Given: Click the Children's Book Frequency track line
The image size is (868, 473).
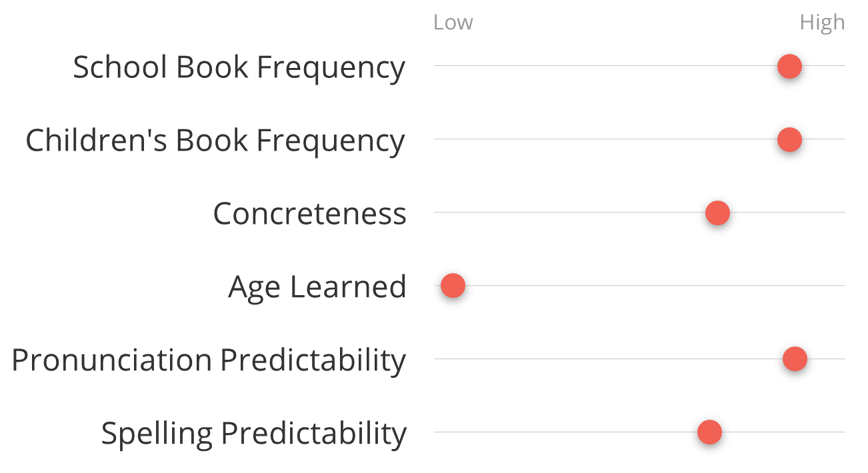Looking at the screenshot, I should coord(639,139).
